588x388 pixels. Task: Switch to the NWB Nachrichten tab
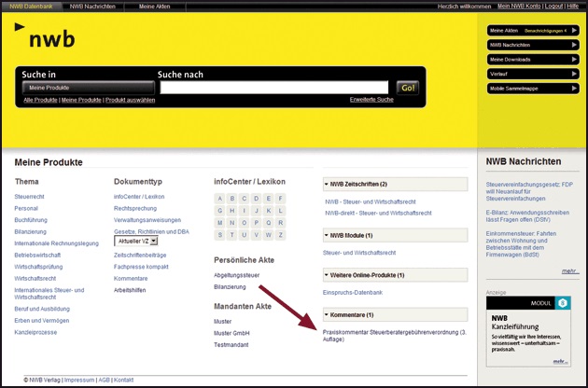click(x=95, y=7)
